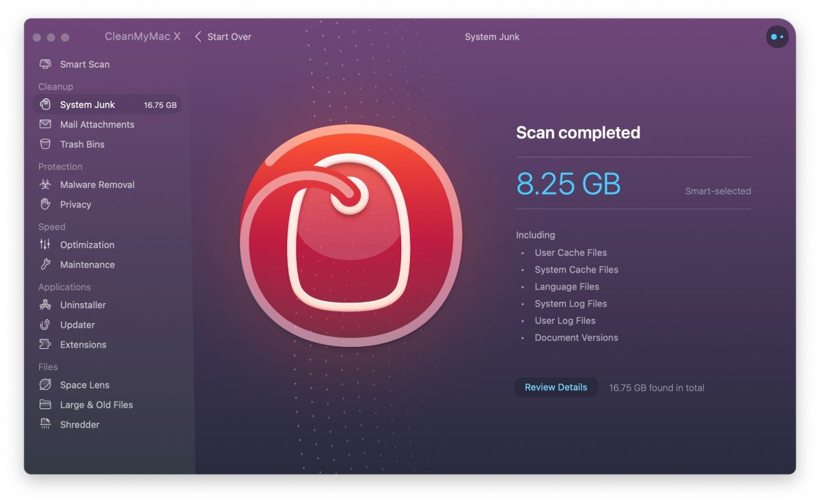The image size is (820, 504).
Task: Click the Smart Scan monitor icon
Action: (x=45, y=64)
